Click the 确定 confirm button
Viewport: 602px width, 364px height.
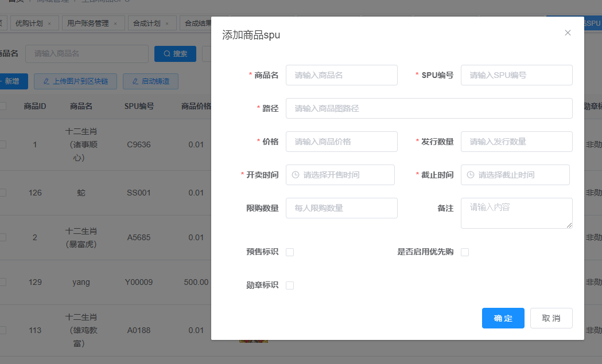pos(503,318)
